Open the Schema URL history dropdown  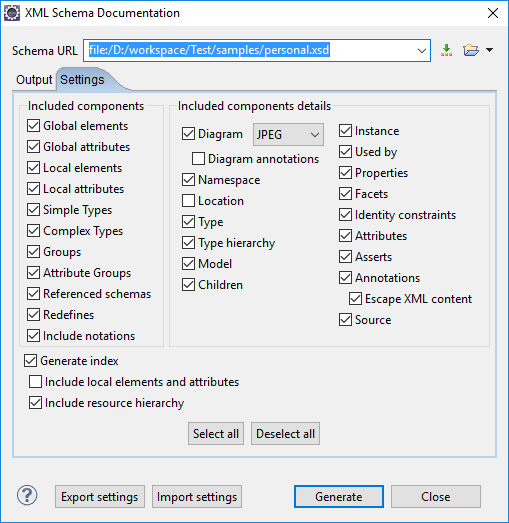(422, 51)
